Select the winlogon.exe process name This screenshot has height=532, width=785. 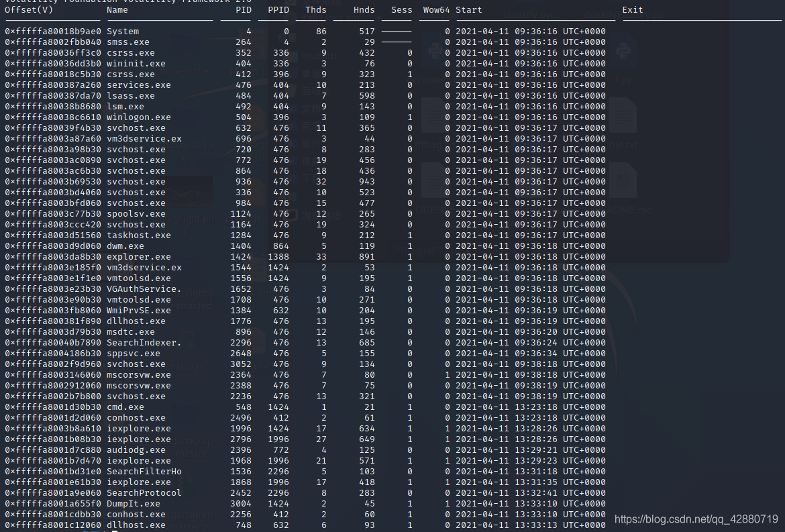coord(139,117)
